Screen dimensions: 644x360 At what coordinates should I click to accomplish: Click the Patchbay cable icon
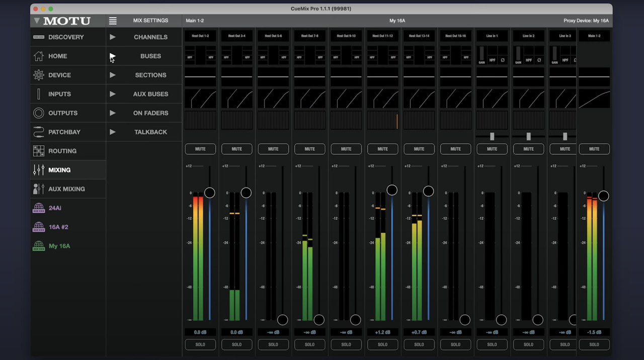39,132
